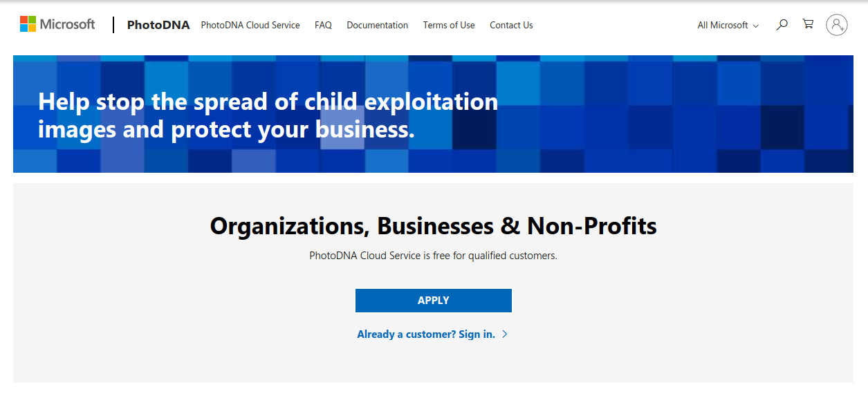The image size is (868, 407).
Task: Open the search magnifier icon
Action: point(782,25)
